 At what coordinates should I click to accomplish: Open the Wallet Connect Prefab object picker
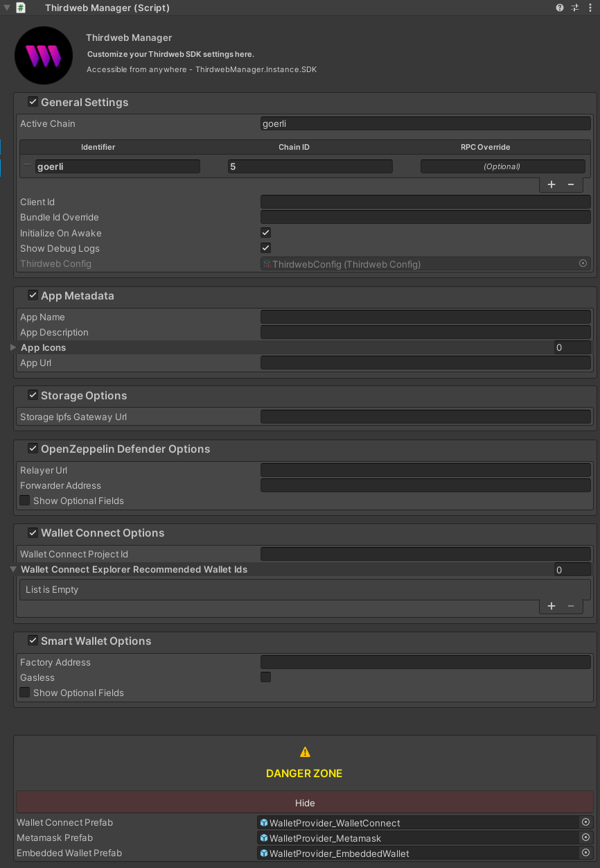pyautogui.click(x=585, y=822)
